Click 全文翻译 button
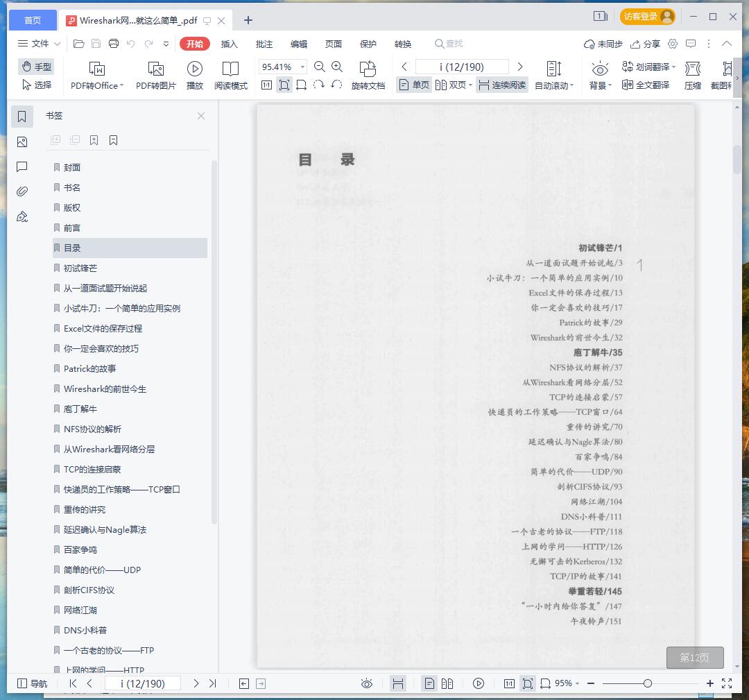749x700 pixels. coord(646,85)
